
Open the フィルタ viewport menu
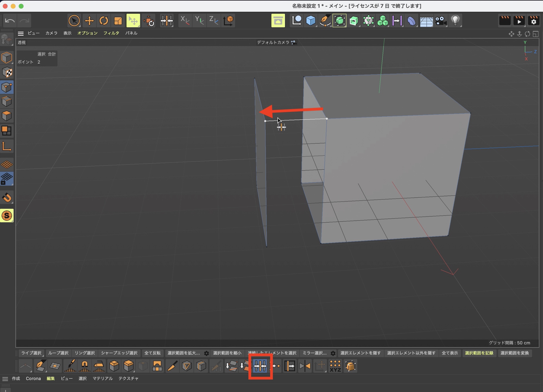(x=111, y=33)
